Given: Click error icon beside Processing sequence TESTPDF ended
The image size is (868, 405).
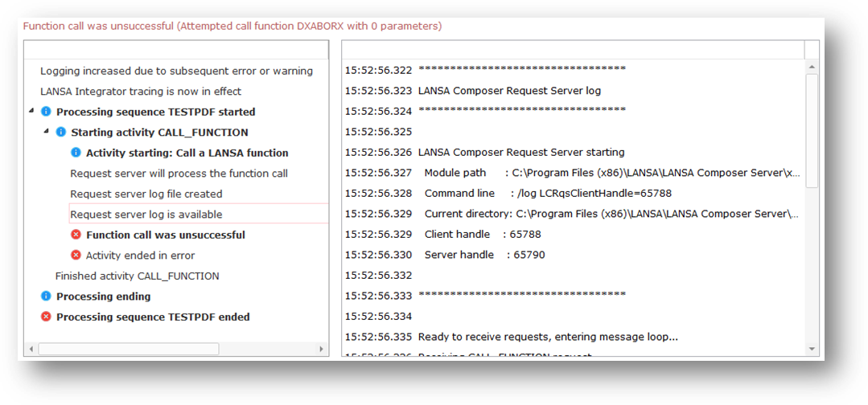Looking at the screenshot, I should pyautogui.click(x=47, y=317).
